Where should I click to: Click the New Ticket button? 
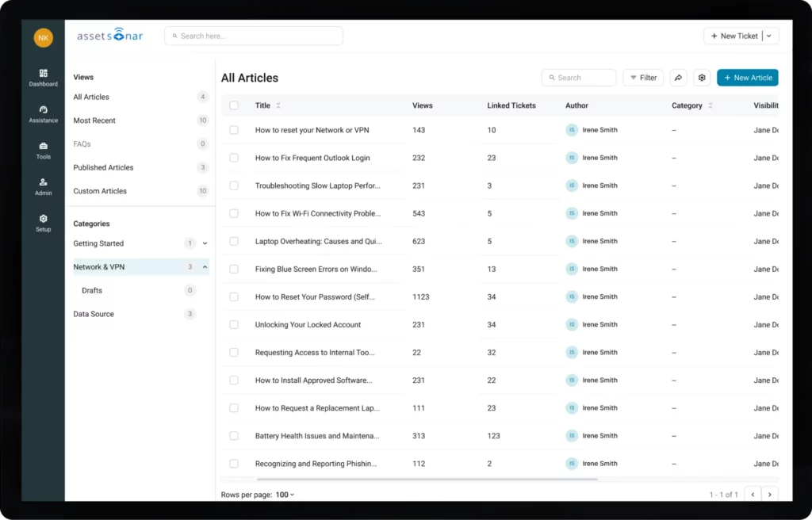pos(734,36)
